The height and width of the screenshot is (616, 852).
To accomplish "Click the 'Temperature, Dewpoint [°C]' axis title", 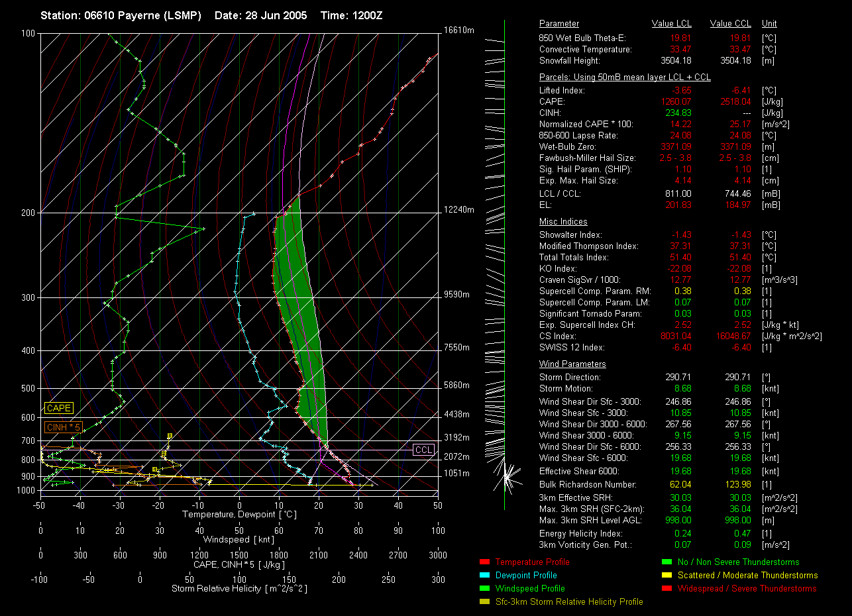I will click(x=239, y=515).
